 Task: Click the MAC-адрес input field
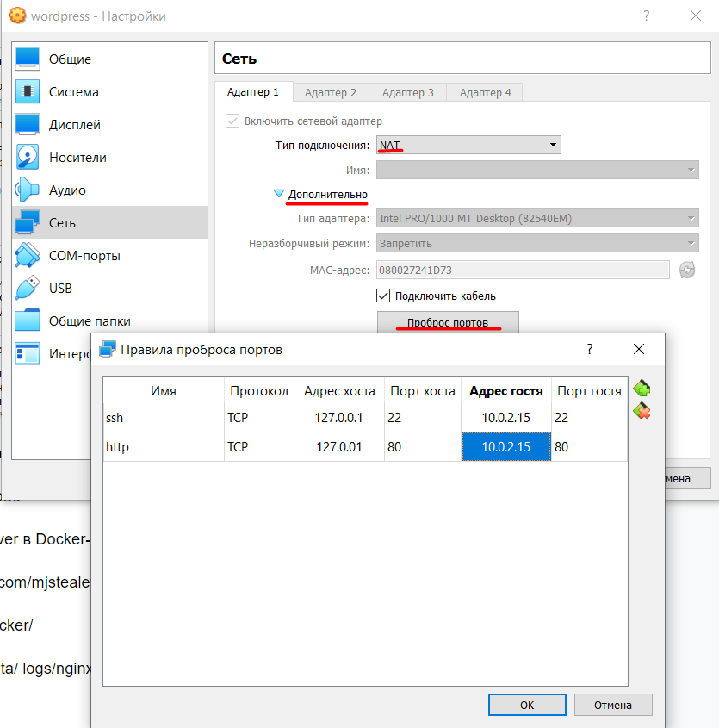523,270
